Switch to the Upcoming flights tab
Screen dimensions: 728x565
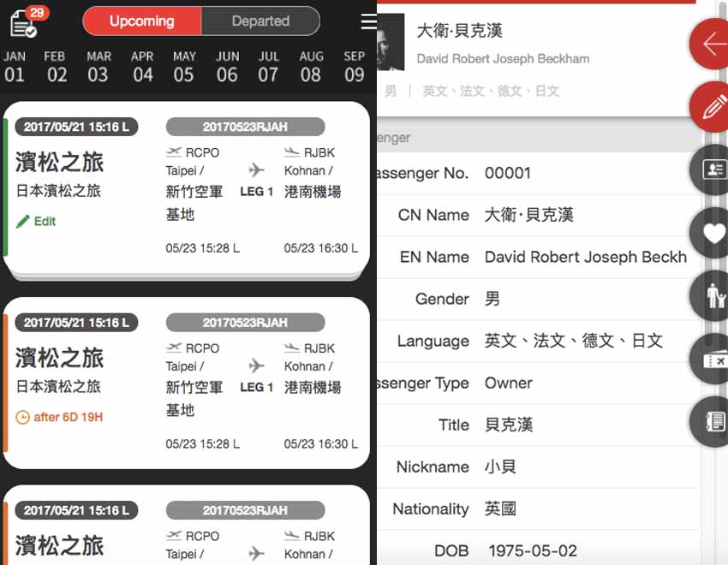coord(142,21)
